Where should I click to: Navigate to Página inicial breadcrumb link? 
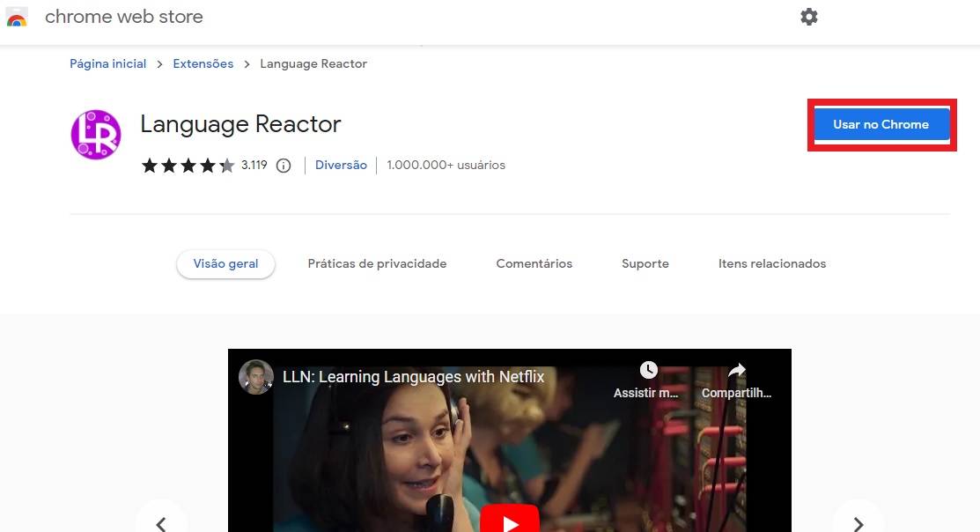tap(108, 64)
